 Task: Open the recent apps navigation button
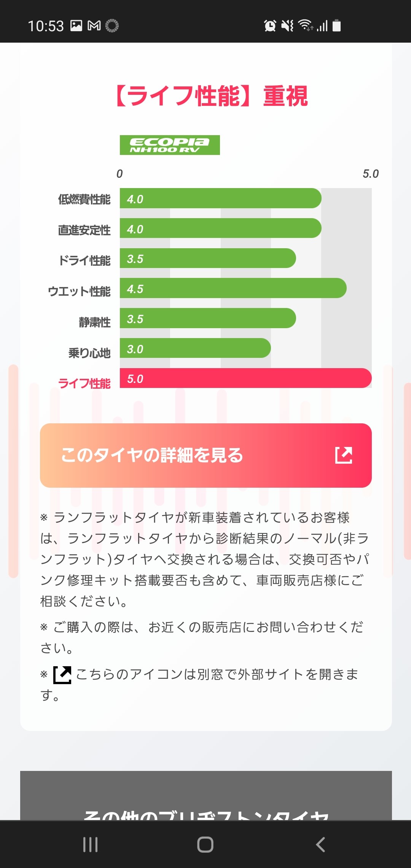point(91,844)
